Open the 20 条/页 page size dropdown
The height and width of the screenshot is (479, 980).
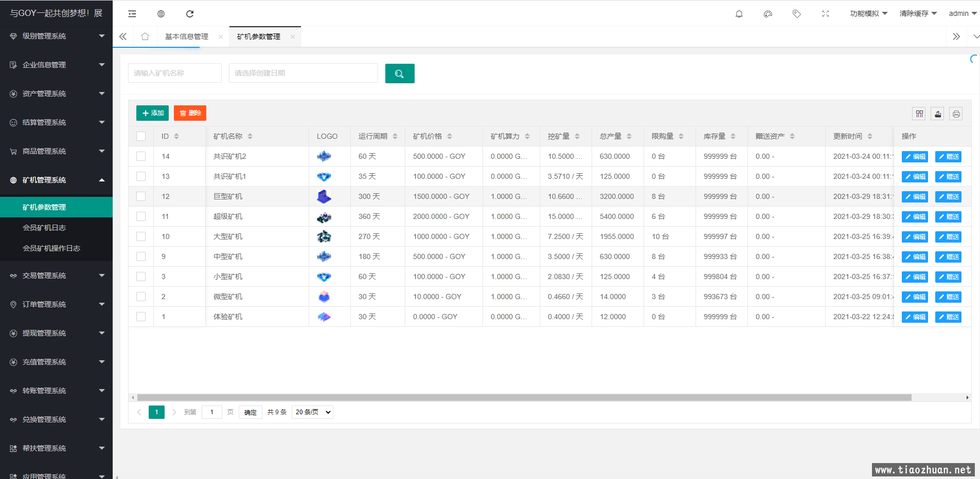[312, 412]
